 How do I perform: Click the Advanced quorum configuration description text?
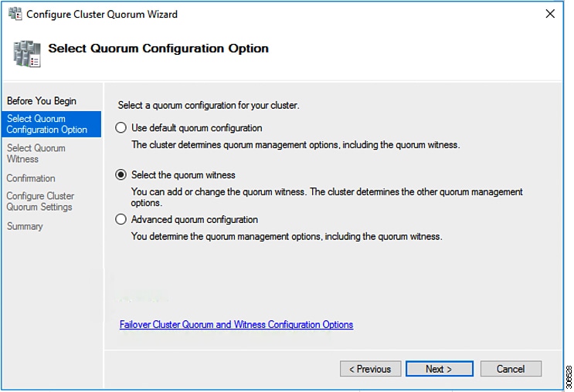pos(287,237)
